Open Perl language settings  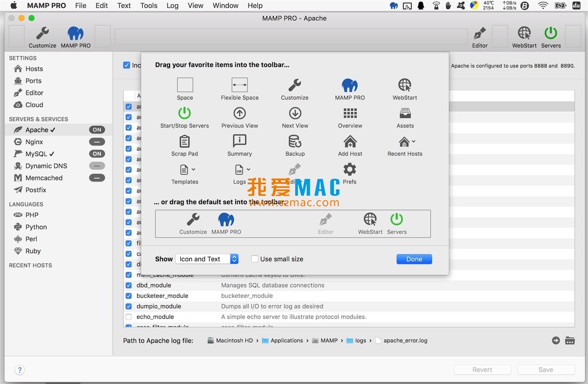point(31,239)
